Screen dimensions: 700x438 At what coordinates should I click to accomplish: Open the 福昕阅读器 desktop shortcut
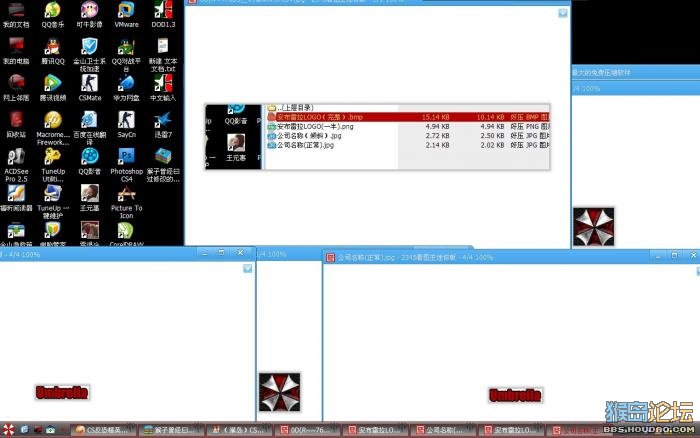(x=16, y=199)
